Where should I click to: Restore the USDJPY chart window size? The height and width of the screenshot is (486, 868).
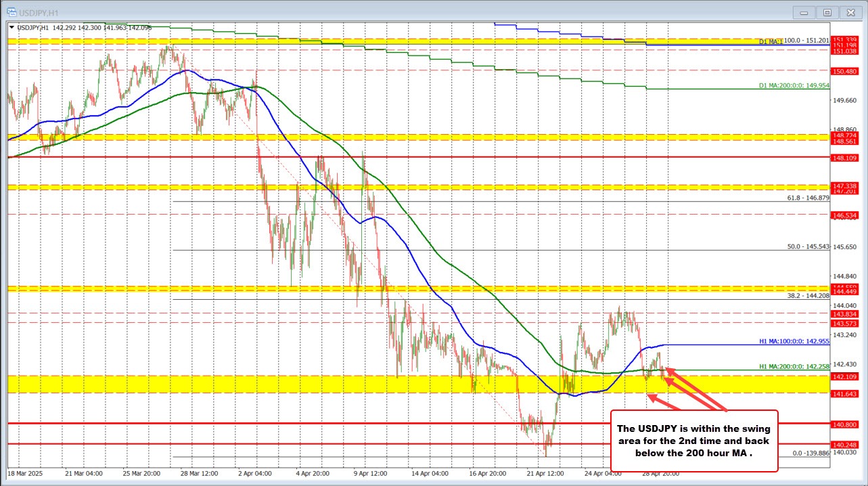coord(827,12)
